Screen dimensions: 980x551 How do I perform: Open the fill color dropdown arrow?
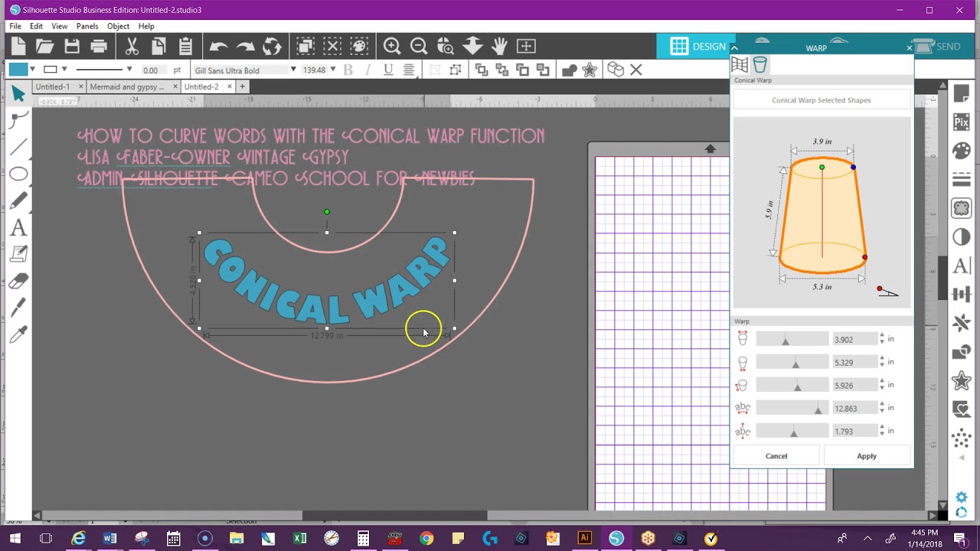tap(32, 70)
